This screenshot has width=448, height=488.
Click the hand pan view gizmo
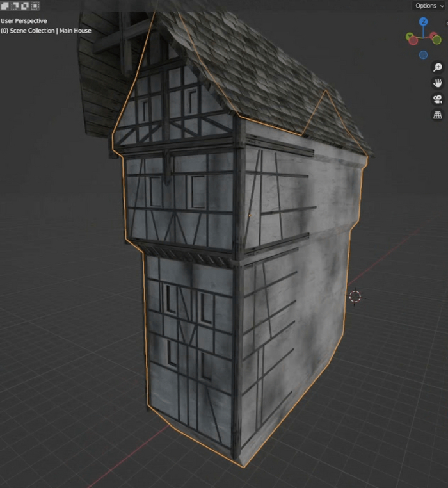(438, 83)
